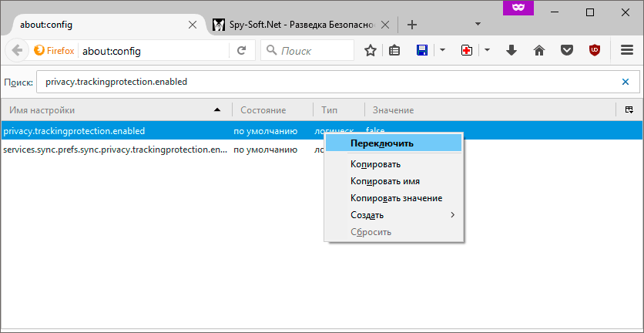Open the uBlock Origin shield icon
The width and height of the screenshot is (644, 333).
tap(594, 51)
